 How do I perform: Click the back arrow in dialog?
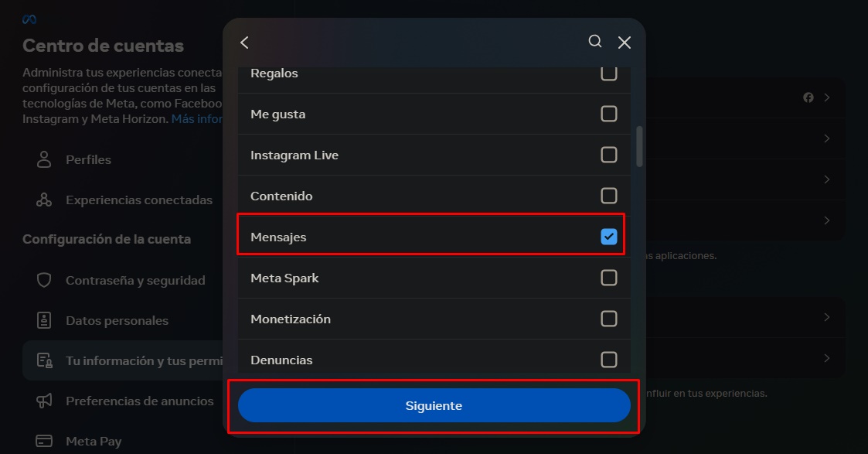tap(245, 43)
